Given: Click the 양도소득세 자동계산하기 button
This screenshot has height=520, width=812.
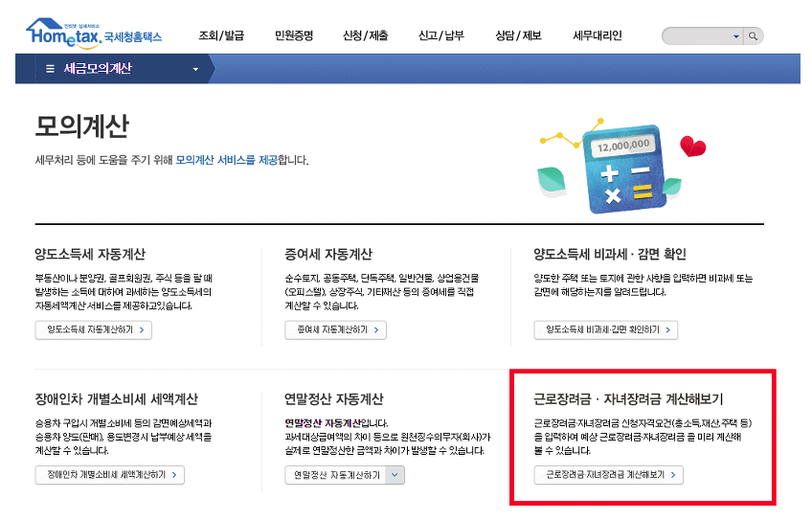Looking at the screenshot, I should coord(93,330).
